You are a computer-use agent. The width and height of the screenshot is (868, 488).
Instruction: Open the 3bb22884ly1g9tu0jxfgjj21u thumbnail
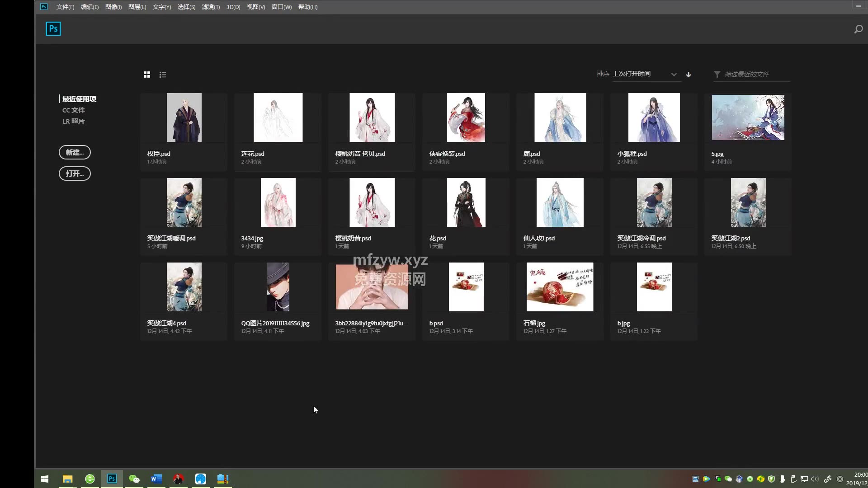click(372, 287)
